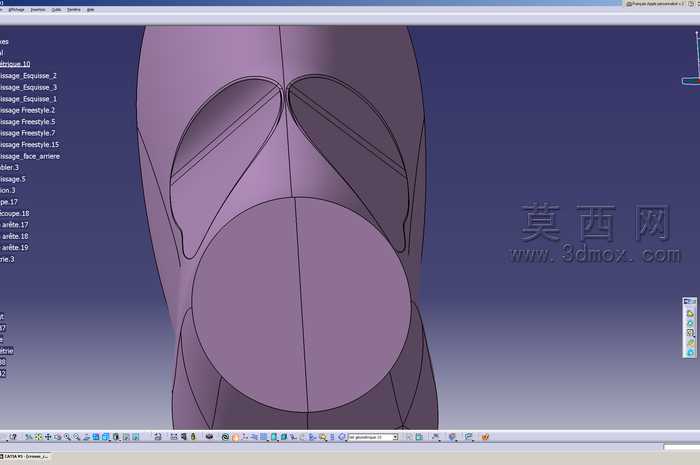Viewport: 700px width, 465px height.
Task: Select the Rotate view tool
Action: pyautogui.click(x=58, y=437)
